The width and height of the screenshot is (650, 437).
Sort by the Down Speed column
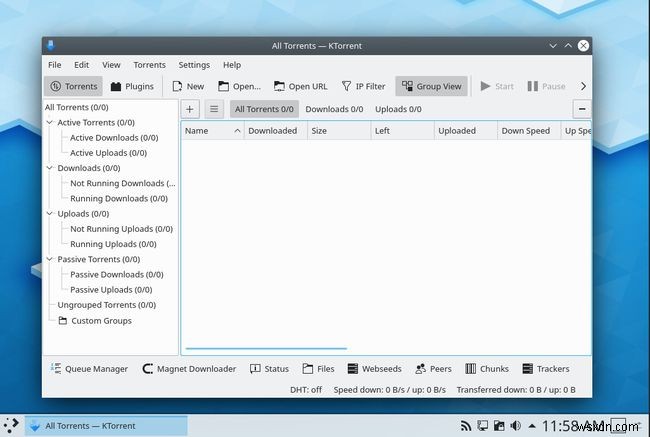point(529,131)
